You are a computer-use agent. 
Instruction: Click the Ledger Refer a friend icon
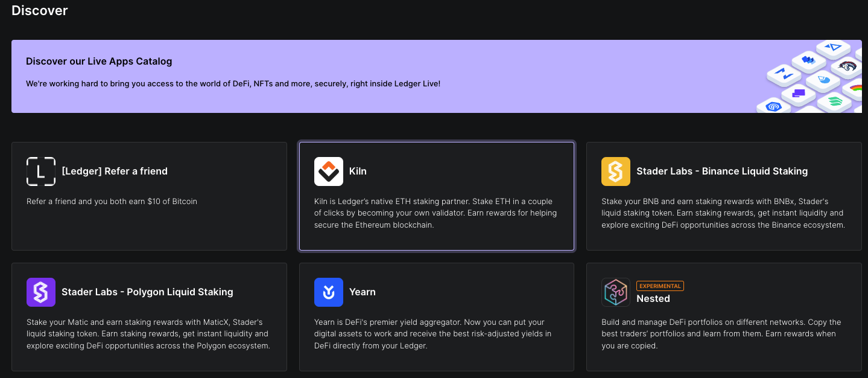(41, 171)
